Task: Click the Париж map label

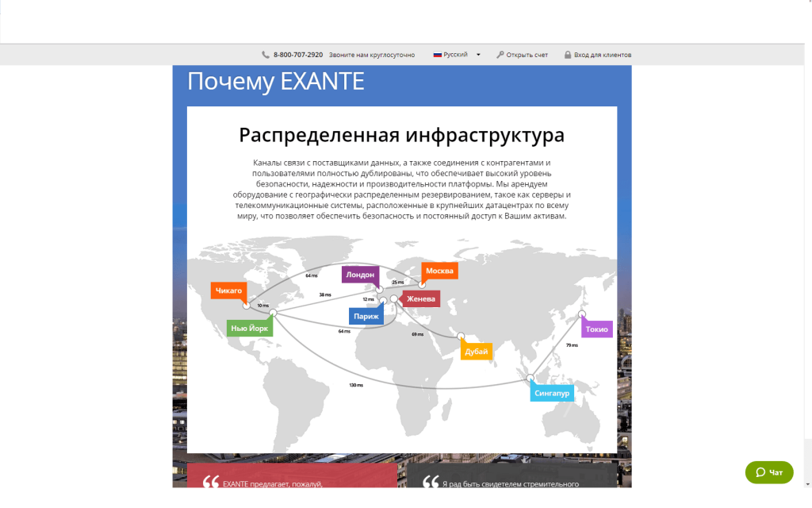Action: (366, 316)
